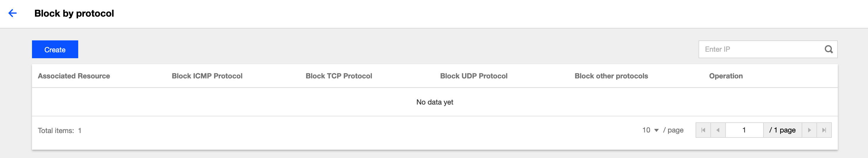Click the Total items count label
This screenshot has width=868, height=158.
60,130
